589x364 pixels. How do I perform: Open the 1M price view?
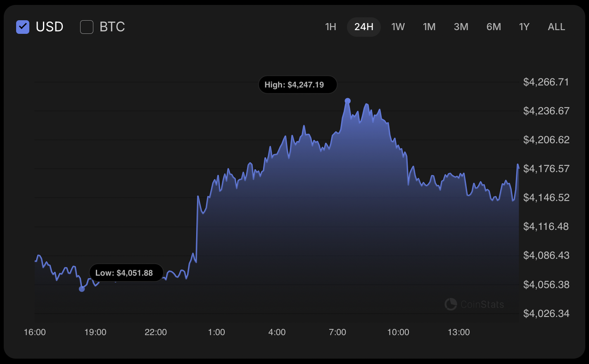(x=429, y=26)
